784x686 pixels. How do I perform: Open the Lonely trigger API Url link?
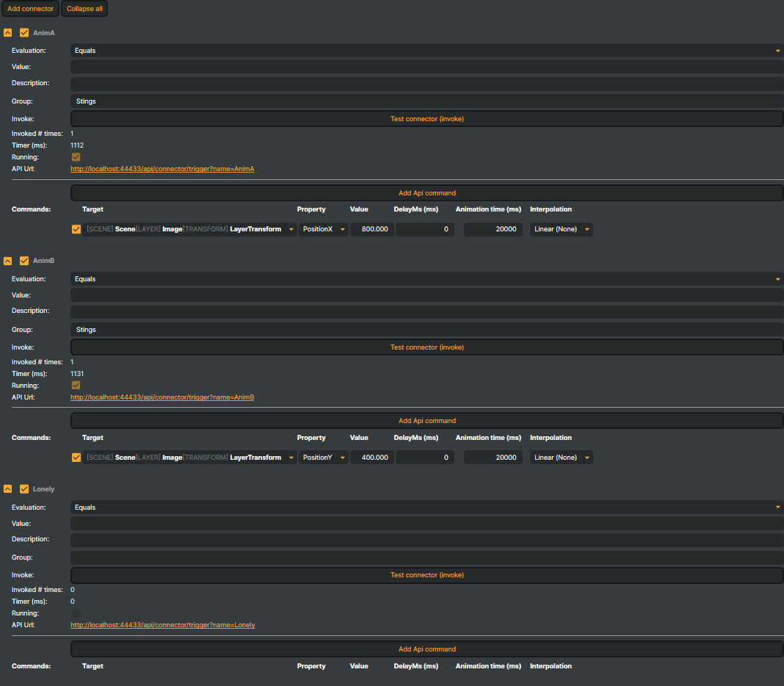[x=162, y=624]
